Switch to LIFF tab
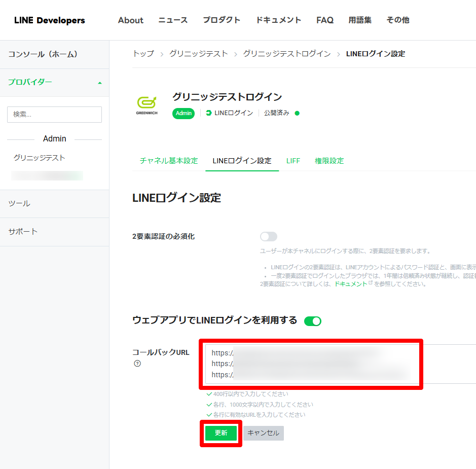Image resolution: width=476 pixels, height=469 pixels. (293, 161)
